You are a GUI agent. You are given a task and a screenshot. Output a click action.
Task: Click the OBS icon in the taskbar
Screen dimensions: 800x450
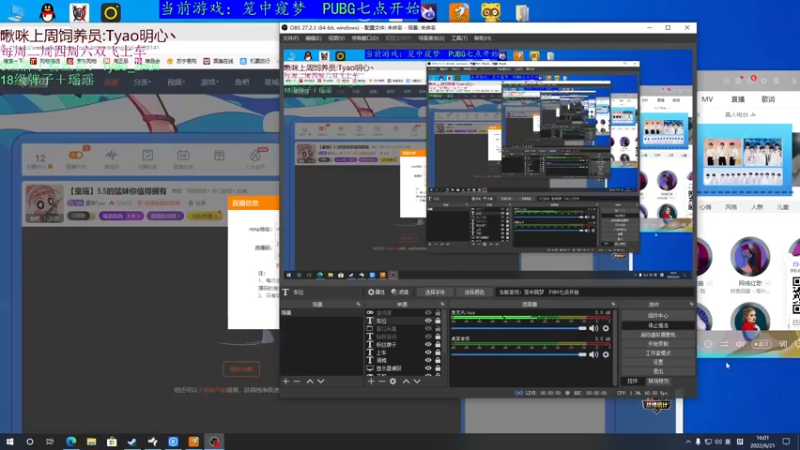214,441
